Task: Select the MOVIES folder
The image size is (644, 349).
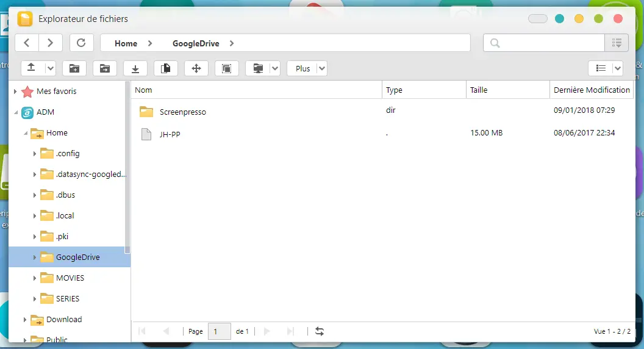Action: coord(70,278)
